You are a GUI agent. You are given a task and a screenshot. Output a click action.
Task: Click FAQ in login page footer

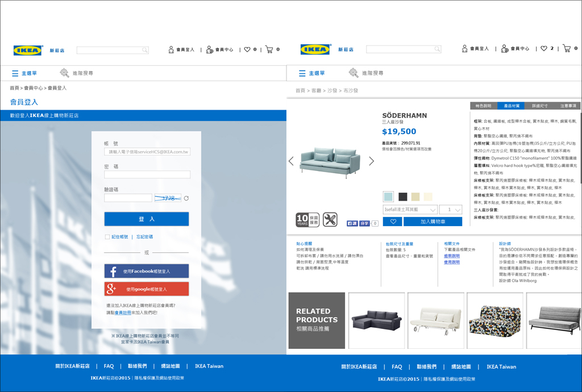pyautogui.click(x=109, y=366)
